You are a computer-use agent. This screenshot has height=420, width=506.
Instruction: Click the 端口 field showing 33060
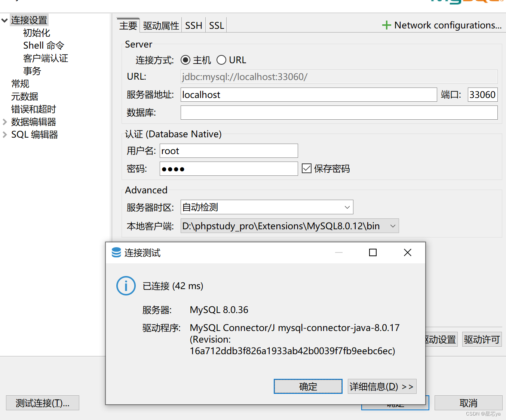pyautogui.click(x=482, y=95)
